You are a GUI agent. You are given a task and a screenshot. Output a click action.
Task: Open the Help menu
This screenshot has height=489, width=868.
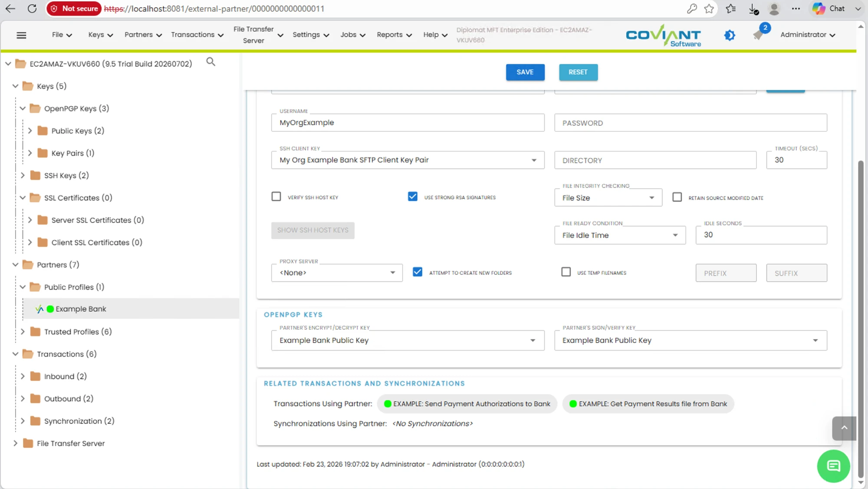[435, 35]
